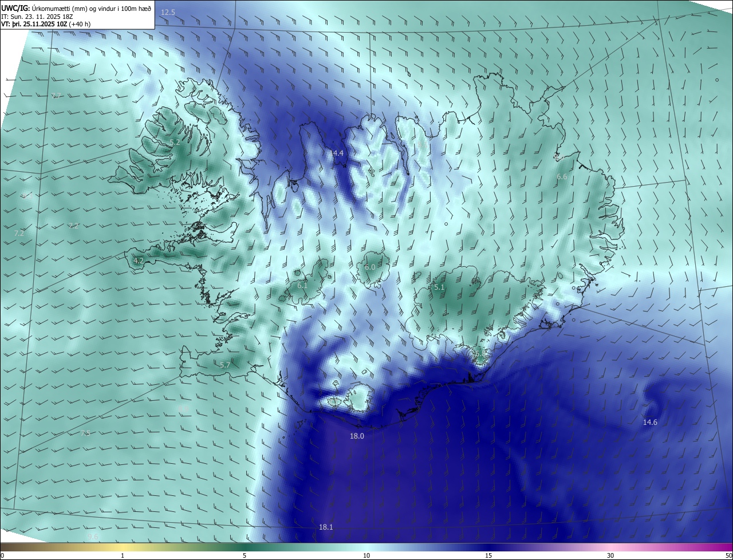The image size is (733, 560).
Task: Click the 6.6 value in east Iceland
Action: click(562, 177)
